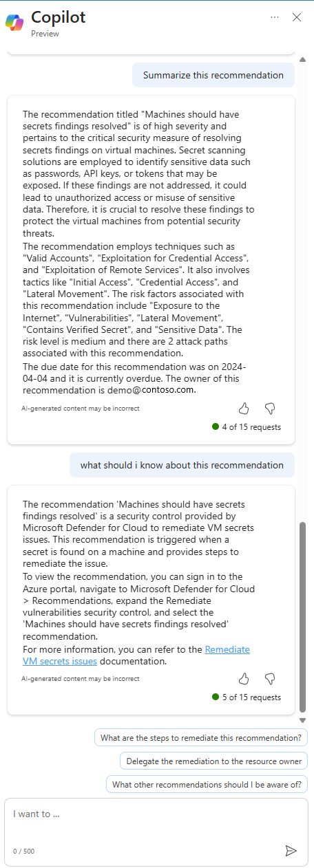
Task: Click the demo@contoso.com owner email
Action: tap(151, 390)
